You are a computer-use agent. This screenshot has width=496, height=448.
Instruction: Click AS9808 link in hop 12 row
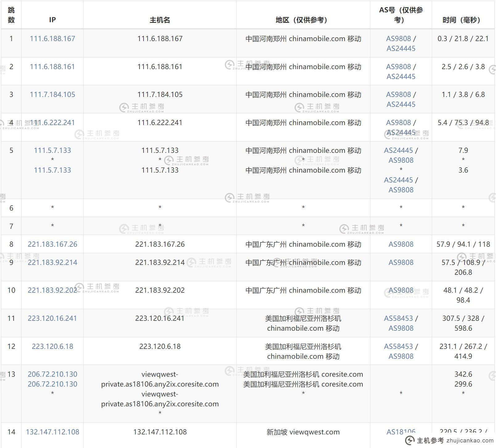(x=401, y=356)
